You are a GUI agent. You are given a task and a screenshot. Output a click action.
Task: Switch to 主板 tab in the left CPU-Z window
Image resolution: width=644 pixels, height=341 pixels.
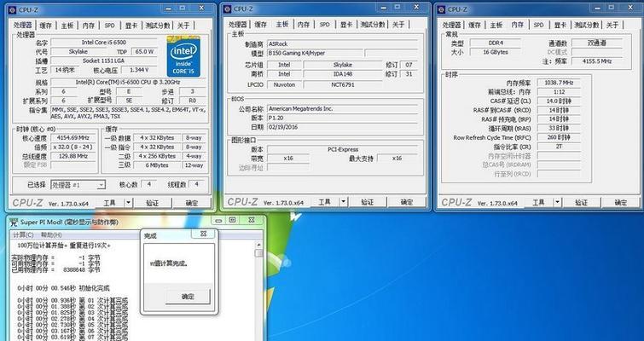click(67, 26)
